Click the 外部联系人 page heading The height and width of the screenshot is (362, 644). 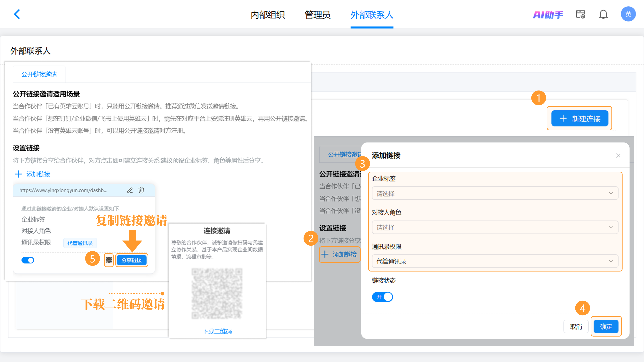pyautogui.click(x=30, y=51)
